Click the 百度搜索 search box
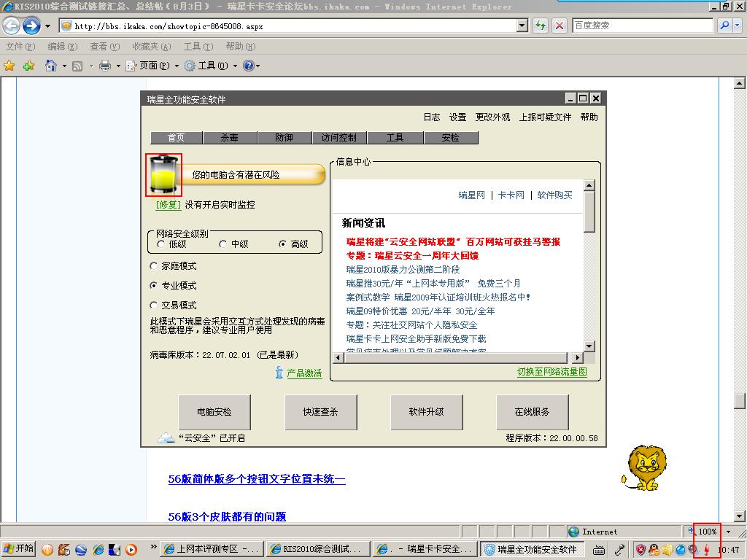The height and width of the screenshot is (560, 747). (x=643, y=26)
